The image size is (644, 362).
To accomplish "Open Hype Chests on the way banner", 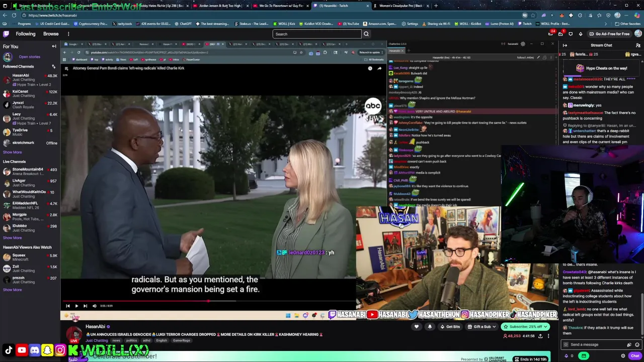I will click(x=601, y=68).
